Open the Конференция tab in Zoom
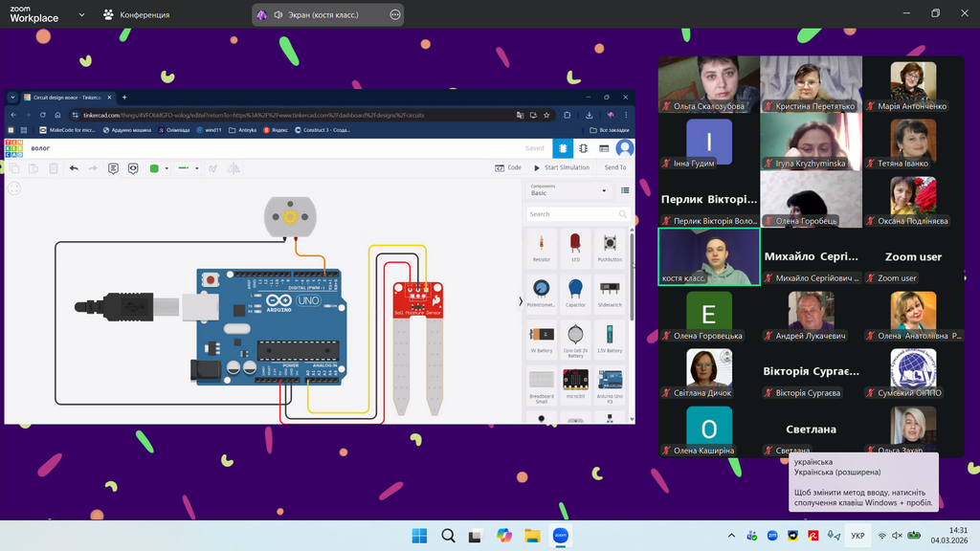 (137, 15)
